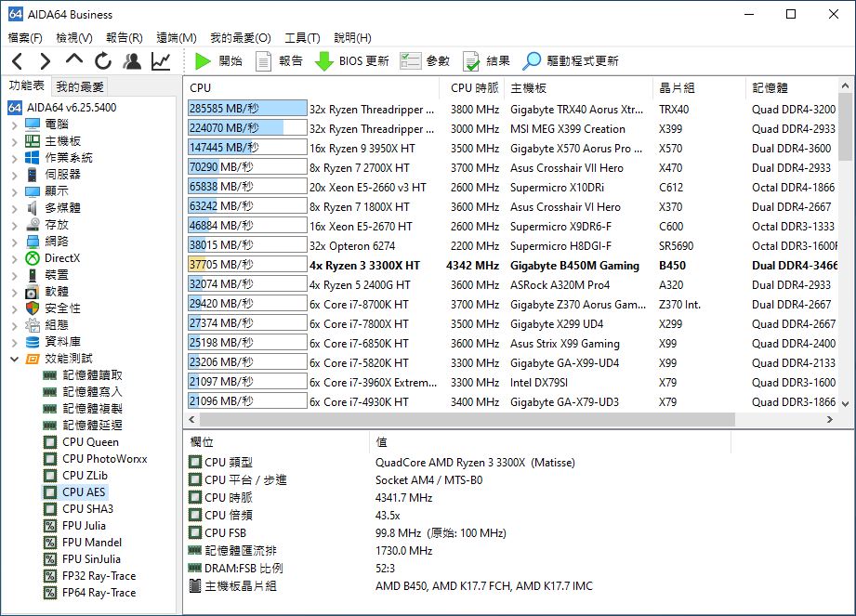Click the refresh icon in toolbar

tap(103, 61)
